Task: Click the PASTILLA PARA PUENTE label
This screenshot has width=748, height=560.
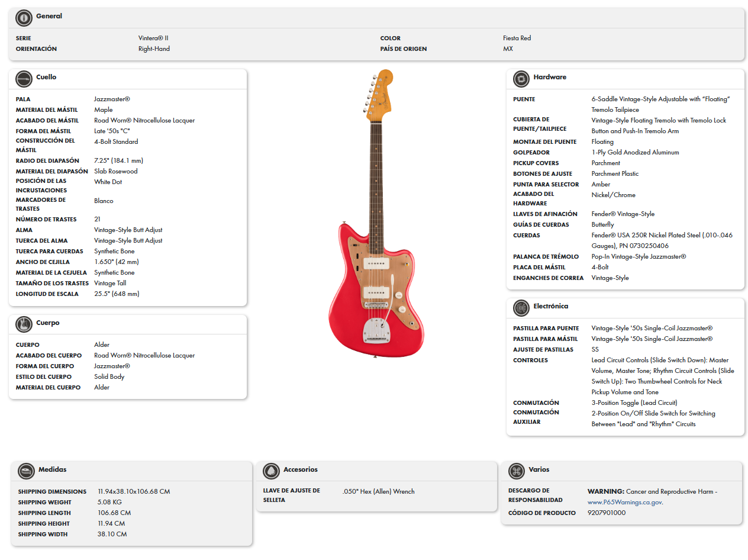Action: tap(546, 328)
